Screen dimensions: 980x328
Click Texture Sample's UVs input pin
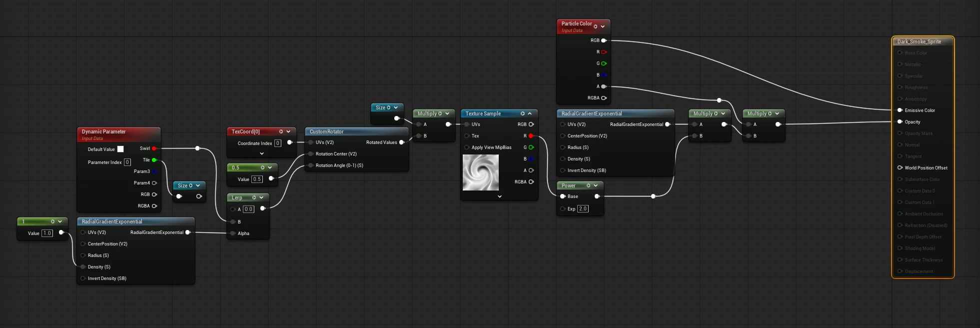click(467, 124)
